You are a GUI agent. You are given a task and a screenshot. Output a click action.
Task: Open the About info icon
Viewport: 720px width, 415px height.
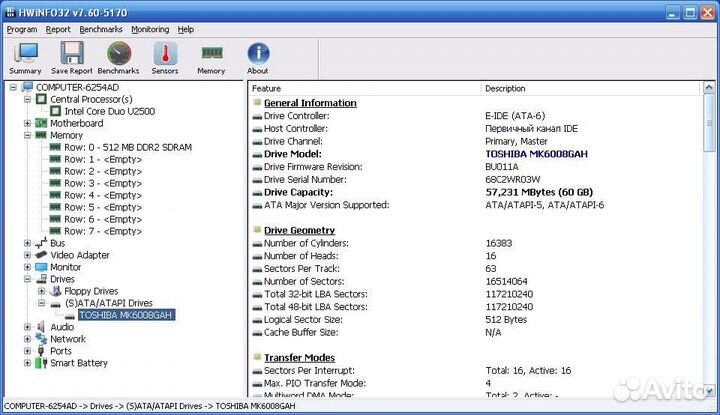point(257,57)
